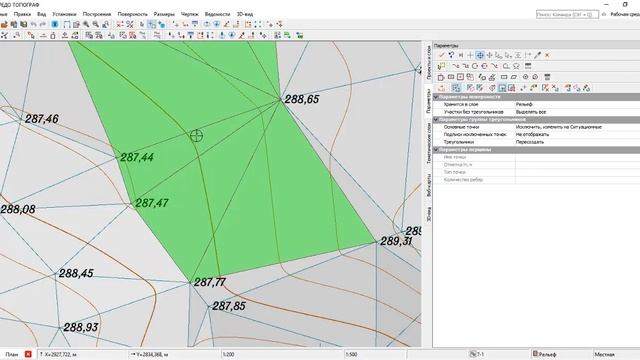The width and height of the screenshot is (640, 360).
Task: Click the table icon ending the third panel row
Action: [x=547, y=77]
